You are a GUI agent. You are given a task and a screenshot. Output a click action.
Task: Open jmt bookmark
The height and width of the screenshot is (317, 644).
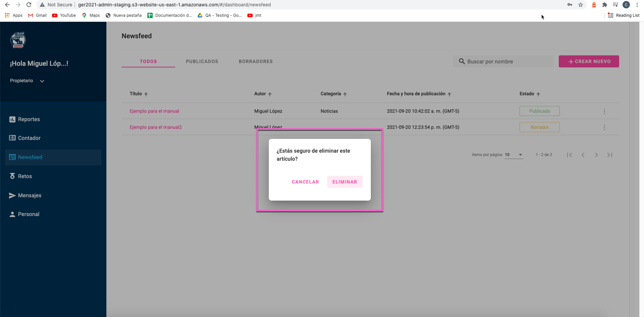[254, 15]
